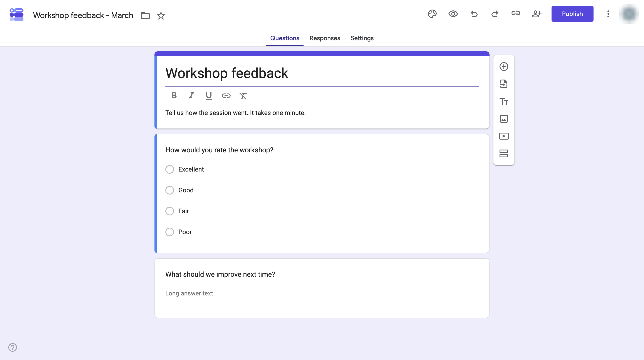
Task: Open the Google Forms home logo
Action: (x=17, y=15)
